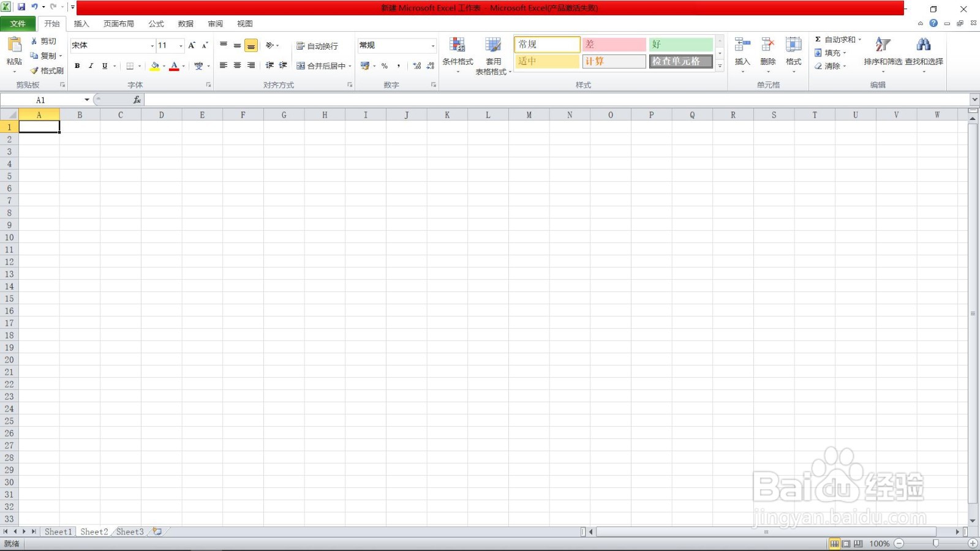980x551 pixels.
Task: Click the Format Painter (格式刷) brush
Action: coord(34,70)
